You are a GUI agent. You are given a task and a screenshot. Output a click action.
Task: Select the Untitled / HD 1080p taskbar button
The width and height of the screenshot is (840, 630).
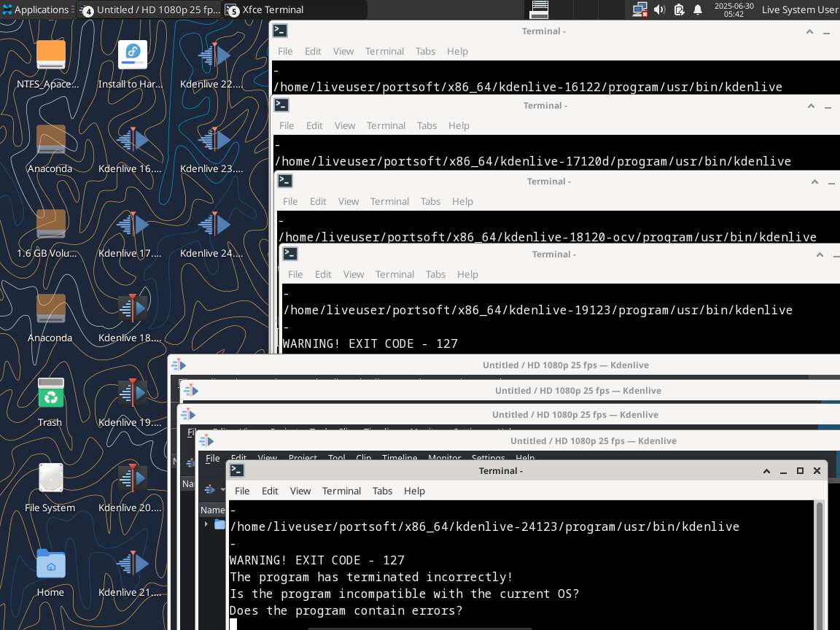point(150,9)
